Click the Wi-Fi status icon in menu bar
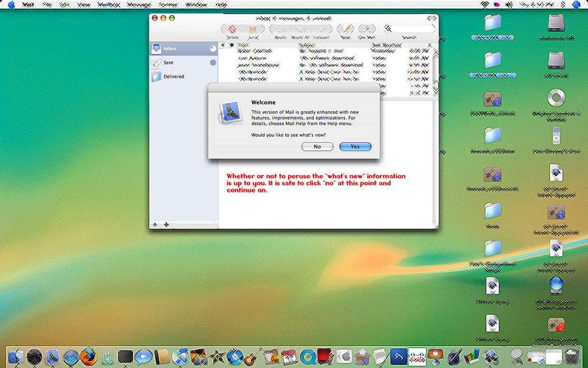The image size is (588, 368). (484, 5)
